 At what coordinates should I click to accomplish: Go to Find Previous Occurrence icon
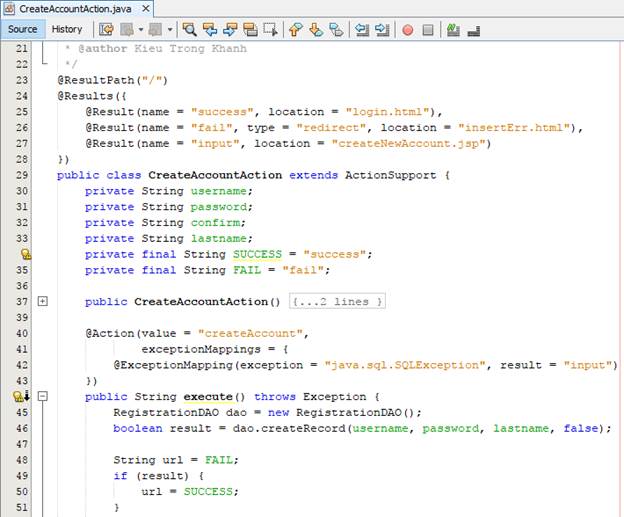[210, 29]
